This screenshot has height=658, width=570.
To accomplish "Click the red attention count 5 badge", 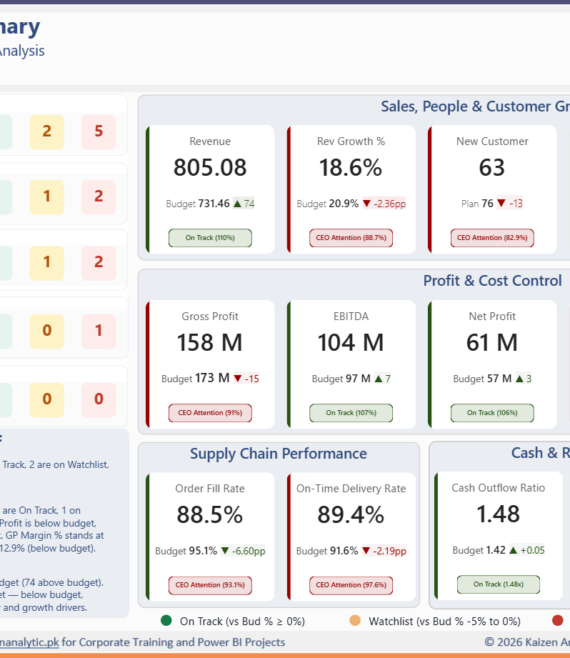I will point(99,131).
